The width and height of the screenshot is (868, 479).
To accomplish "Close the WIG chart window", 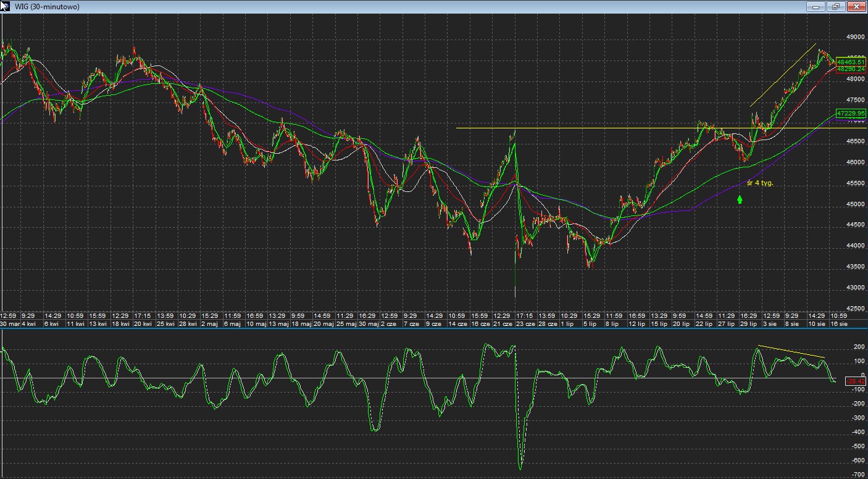I will pos(856,7).
